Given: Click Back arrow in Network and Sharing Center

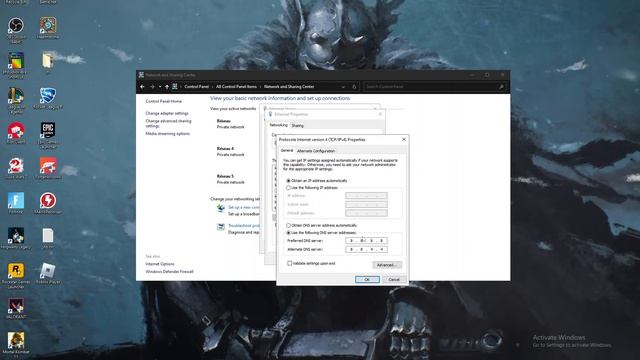Looking at the screenshot, I should [142, 87].
